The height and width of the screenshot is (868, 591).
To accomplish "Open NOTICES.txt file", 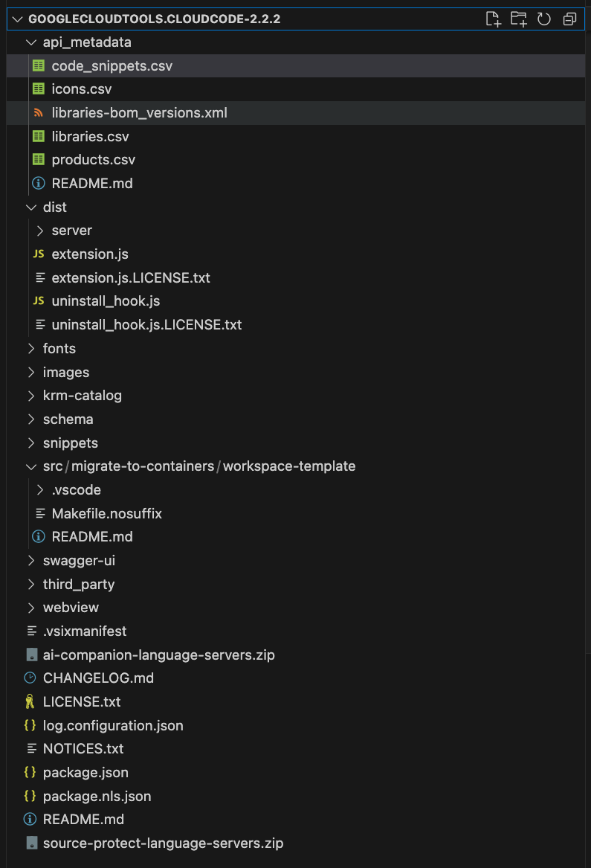I will [x=296, y=748].
